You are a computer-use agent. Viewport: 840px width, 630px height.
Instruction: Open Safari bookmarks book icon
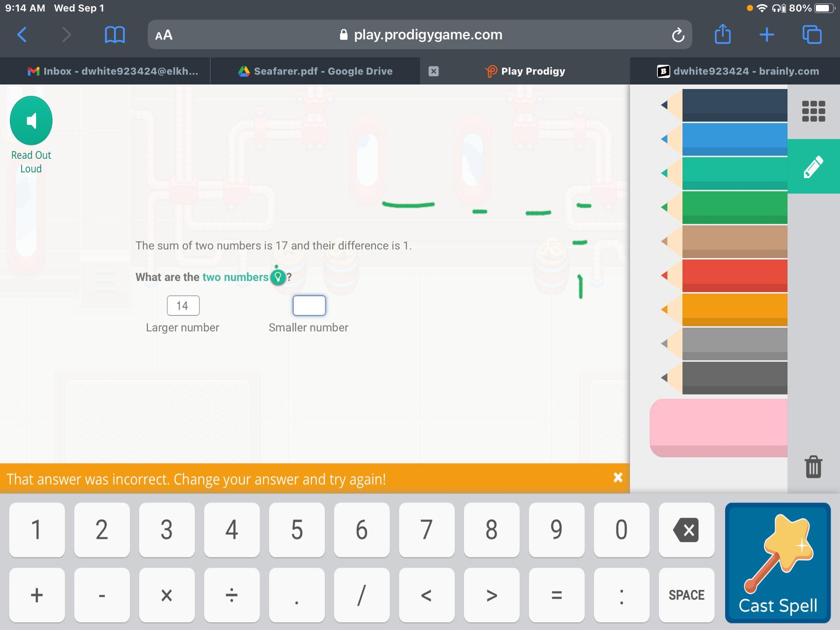[115, 34]
